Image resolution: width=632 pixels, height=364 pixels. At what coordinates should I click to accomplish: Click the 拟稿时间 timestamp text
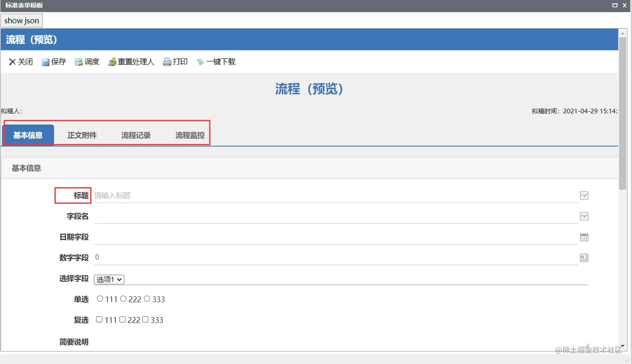(x=574, y=111)
